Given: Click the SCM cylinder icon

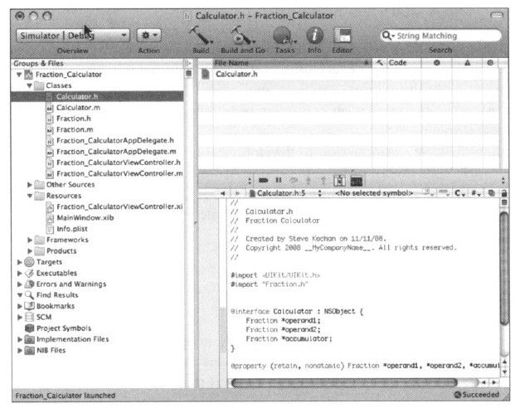Looking at the screenshot, I should (29, 317).
